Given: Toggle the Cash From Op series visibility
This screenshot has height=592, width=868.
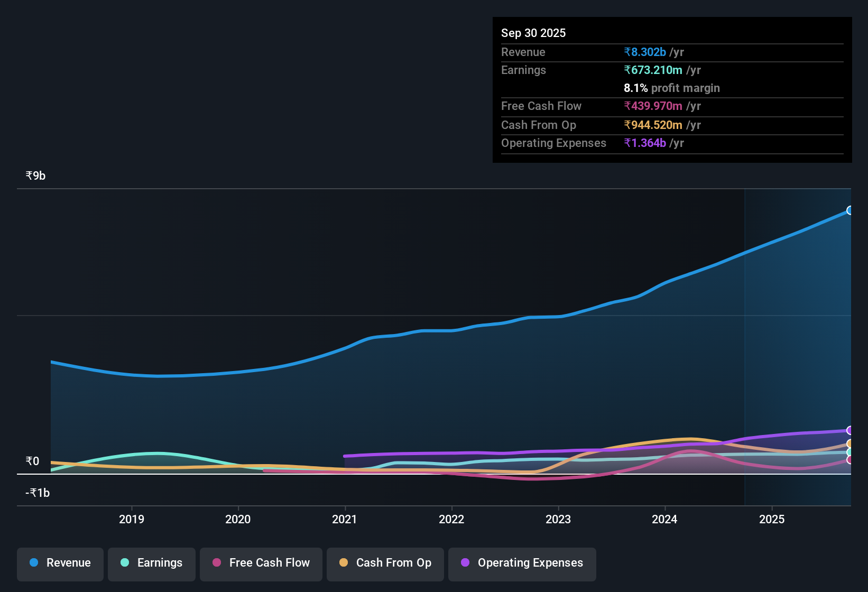Looking at the screenshot, I should 385,564.
